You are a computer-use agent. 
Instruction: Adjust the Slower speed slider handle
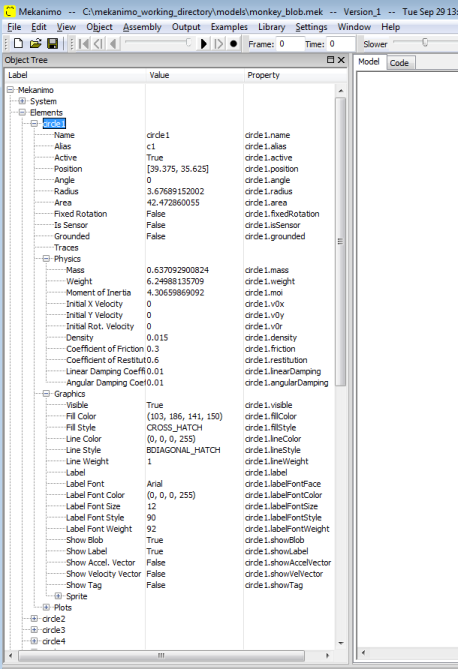(x=425, y=42)
